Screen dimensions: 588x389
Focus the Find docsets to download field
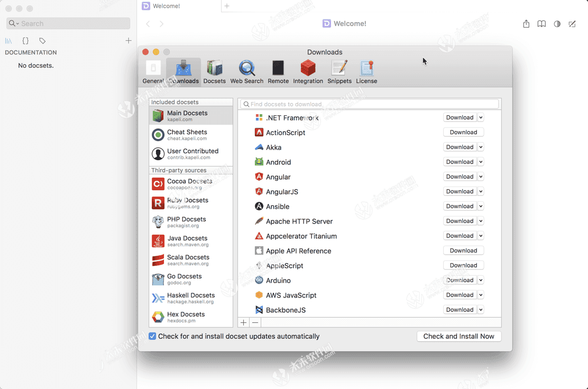(370, 104)
